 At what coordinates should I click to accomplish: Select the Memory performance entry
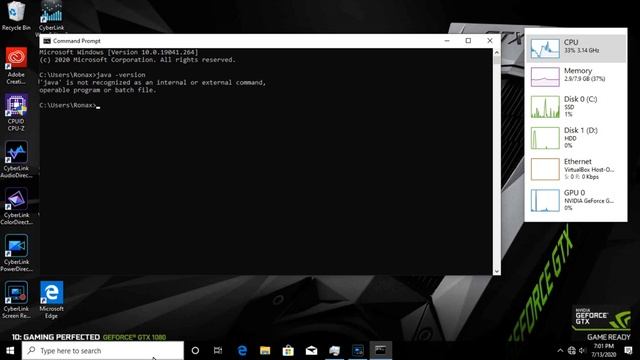576,77
